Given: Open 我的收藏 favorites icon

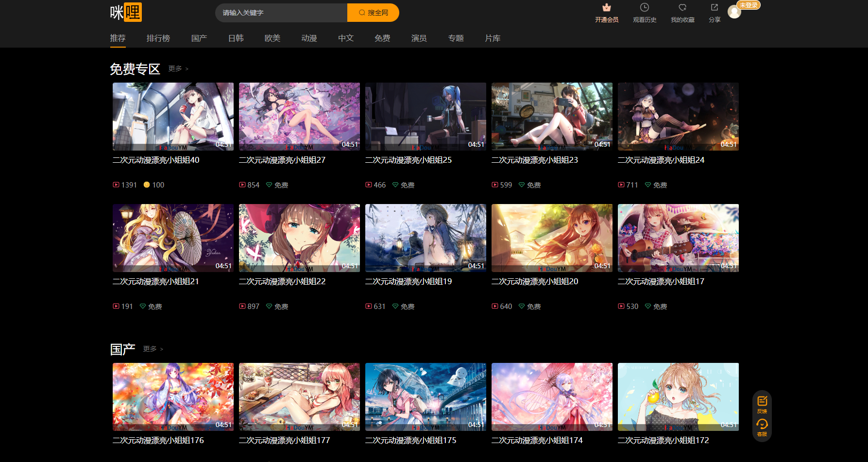Looking at the screenshot, I should pos(682,8).
